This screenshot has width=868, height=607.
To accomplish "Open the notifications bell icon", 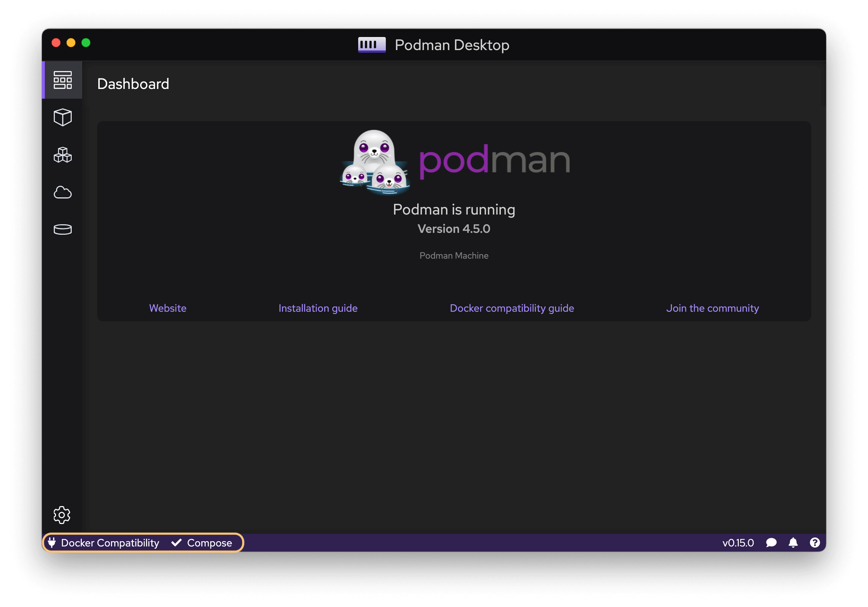I will coord(793,543).
